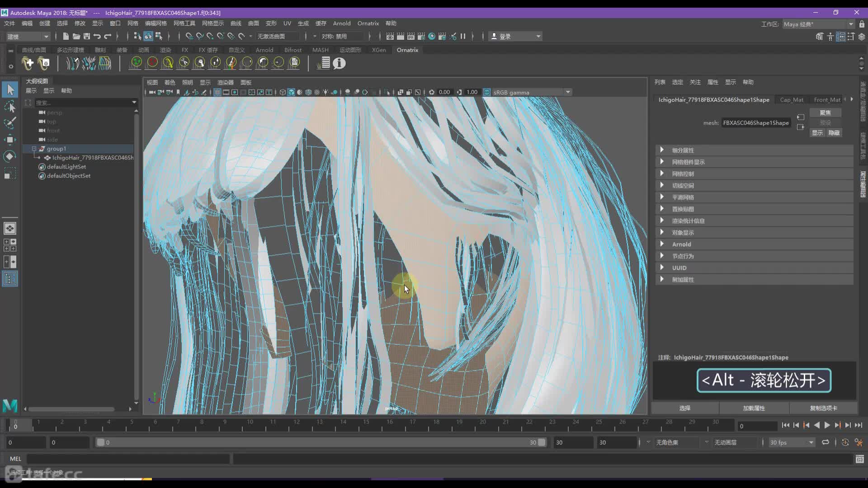Click the 选择 button at panel bottom
The image size is (868, 488).
[x=685, y=408]
